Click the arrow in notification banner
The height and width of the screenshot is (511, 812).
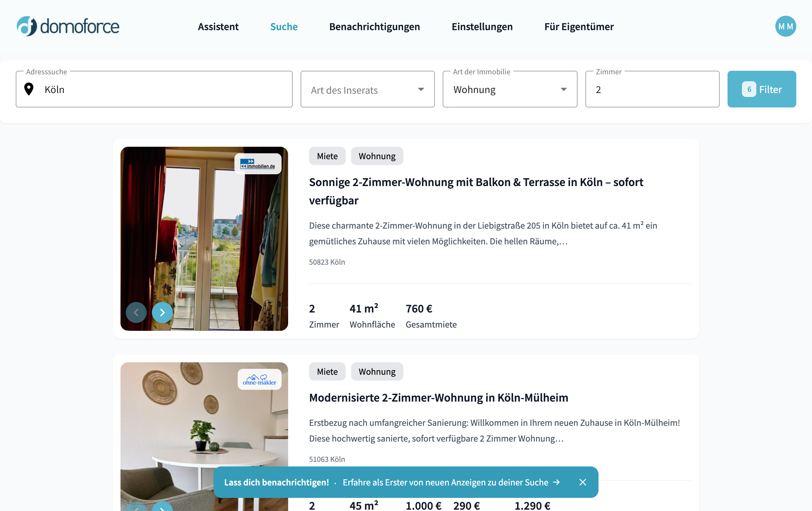point(556,482)
